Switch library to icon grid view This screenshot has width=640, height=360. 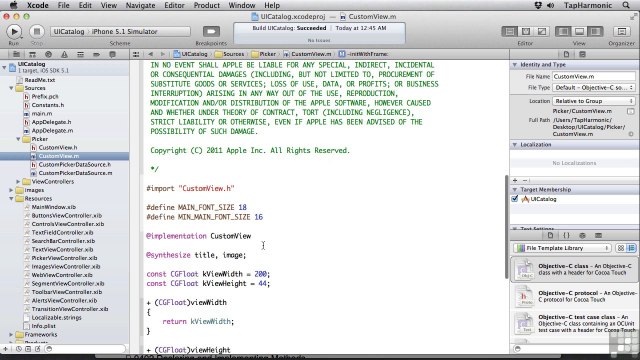pyautogui.click(x=621, y=248)
